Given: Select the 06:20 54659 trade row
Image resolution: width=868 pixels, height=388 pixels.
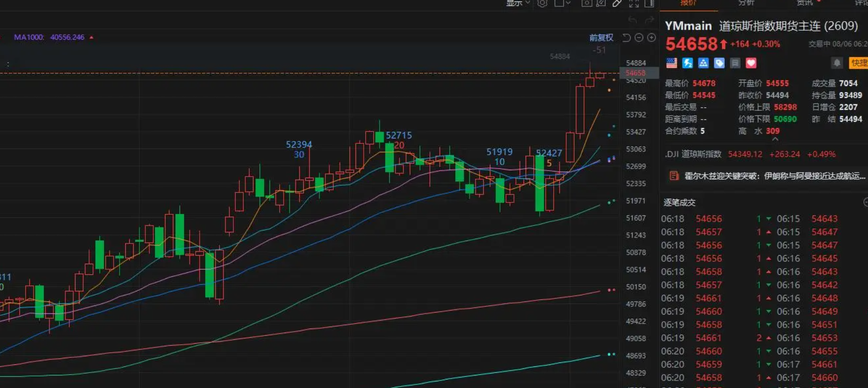Looking at the screenshot, I should tap(717, 364).
